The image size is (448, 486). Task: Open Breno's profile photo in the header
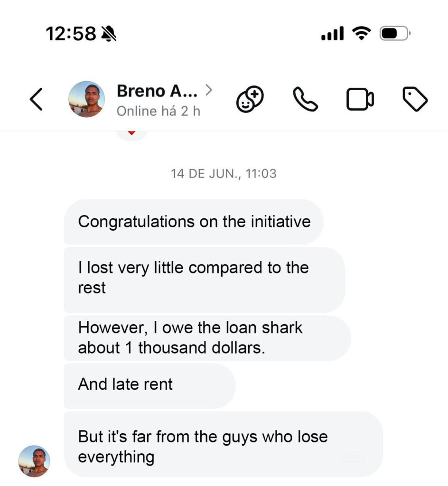pyautogui.click(x=86, y=99)
